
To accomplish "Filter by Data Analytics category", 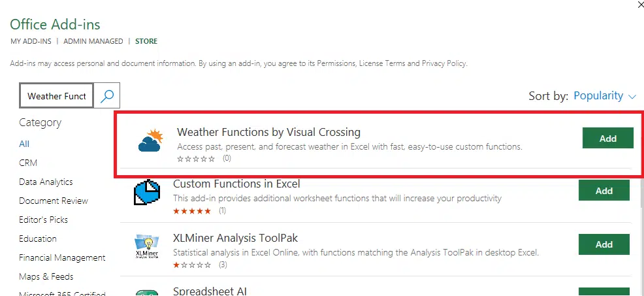I will [x=46, y=182].
